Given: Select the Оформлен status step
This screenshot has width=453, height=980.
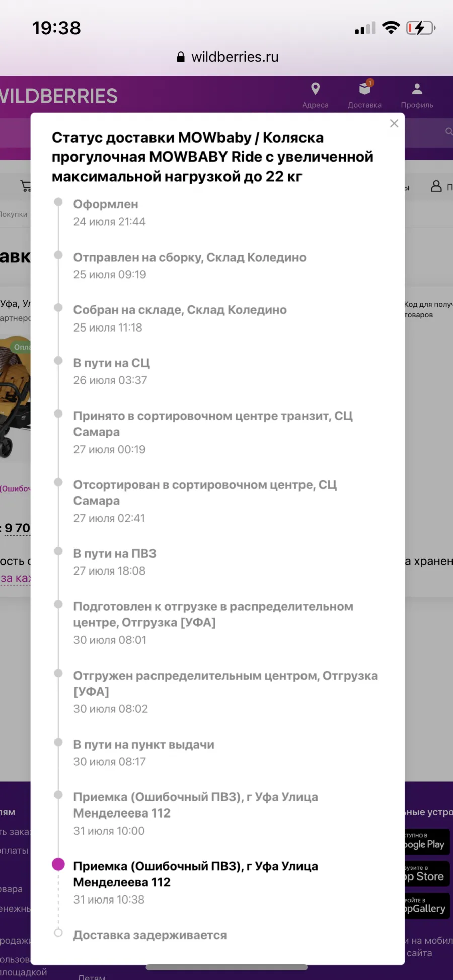Looking at the screenshot, I should [x=106, y=204].
